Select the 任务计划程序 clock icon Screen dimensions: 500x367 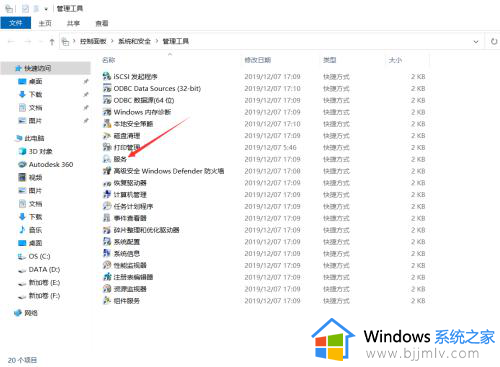point(107,206)
